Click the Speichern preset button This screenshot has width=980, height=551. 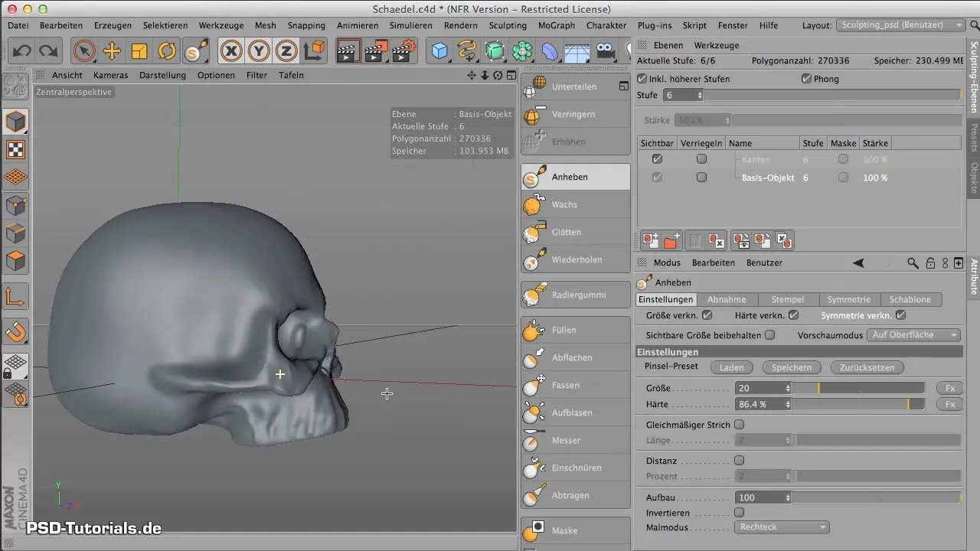[792, 367]
